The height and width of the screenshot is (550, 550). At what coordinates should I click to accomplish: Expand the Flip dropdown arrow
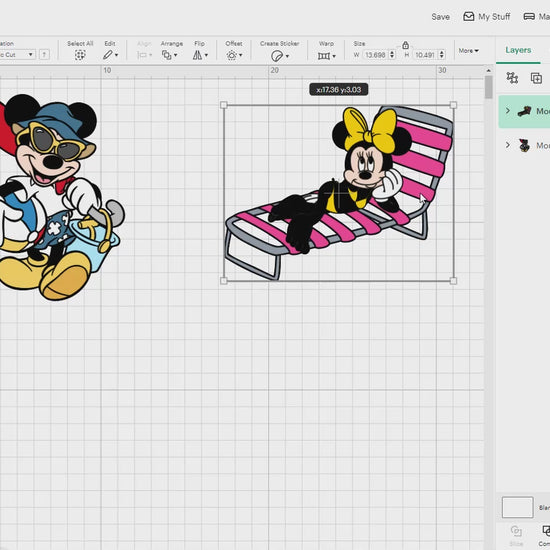click(206, 55)
